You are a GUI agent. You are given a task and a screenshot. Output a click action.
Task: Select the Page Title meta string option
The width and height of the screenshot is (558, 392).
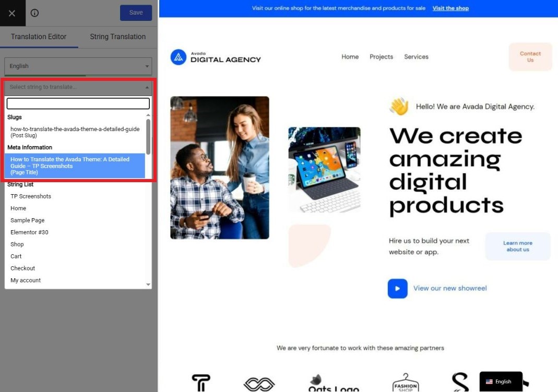click(x=75, y=166)
